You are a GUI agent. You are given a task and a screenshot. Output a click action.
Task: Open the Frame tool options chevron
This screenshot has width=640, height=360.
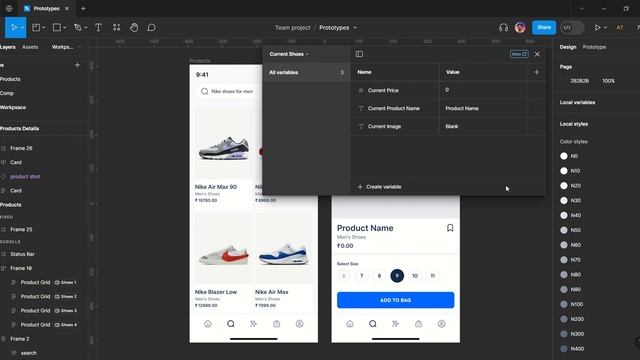43,27
